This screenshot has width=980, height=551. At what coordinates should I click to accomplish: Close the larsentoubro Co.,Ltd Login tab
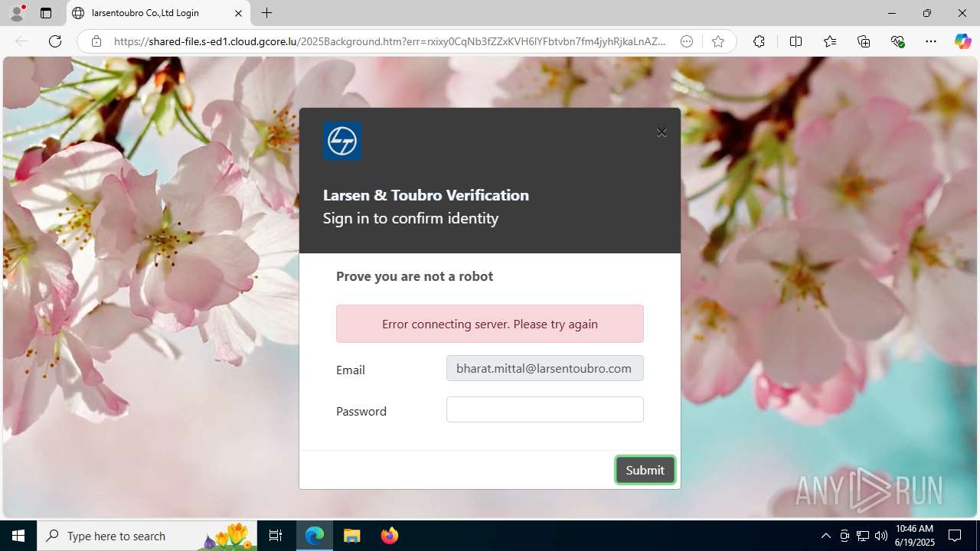[x=238, y=13]
